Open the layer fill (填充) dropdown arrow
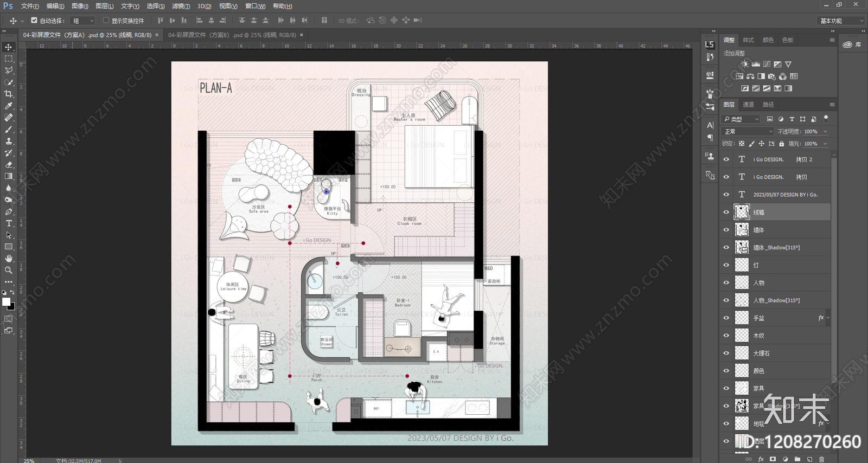Viewport: 868px width, 463px height. click(825, 144)
